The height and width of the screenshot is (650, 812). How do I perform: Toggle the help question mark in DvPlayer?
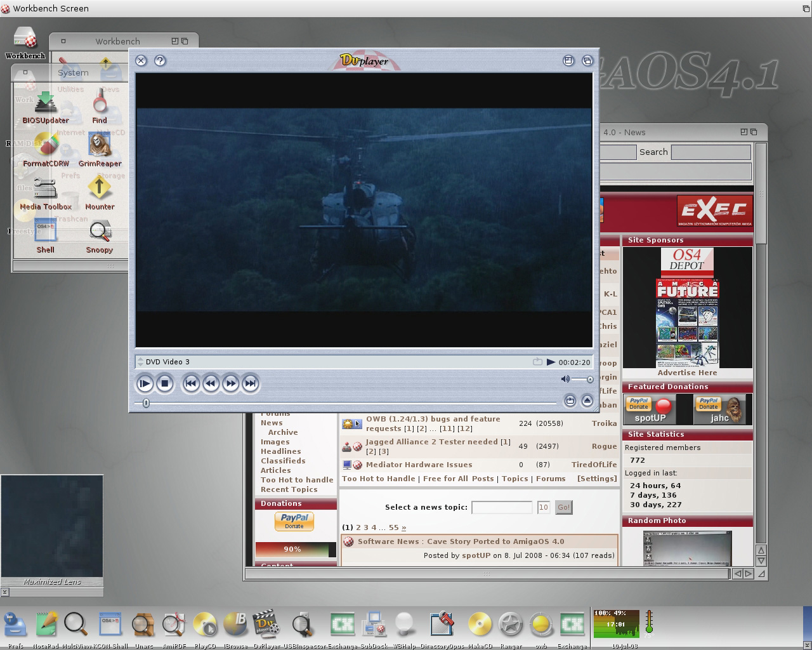point(160,60)
